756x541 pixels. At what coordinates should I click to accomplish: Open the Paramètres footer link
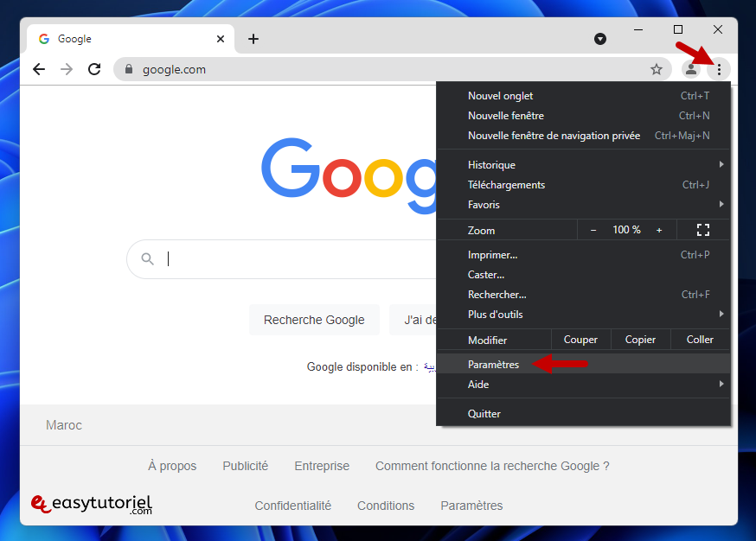click(471, 506)
